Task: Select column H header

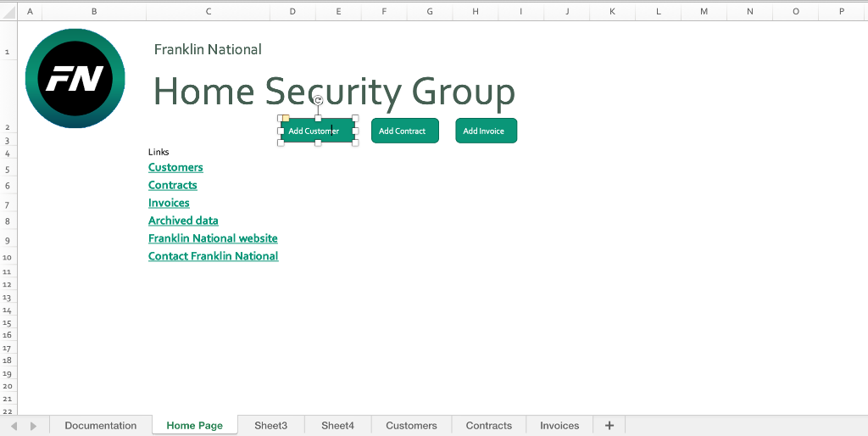Action: [x=475, y=12]
